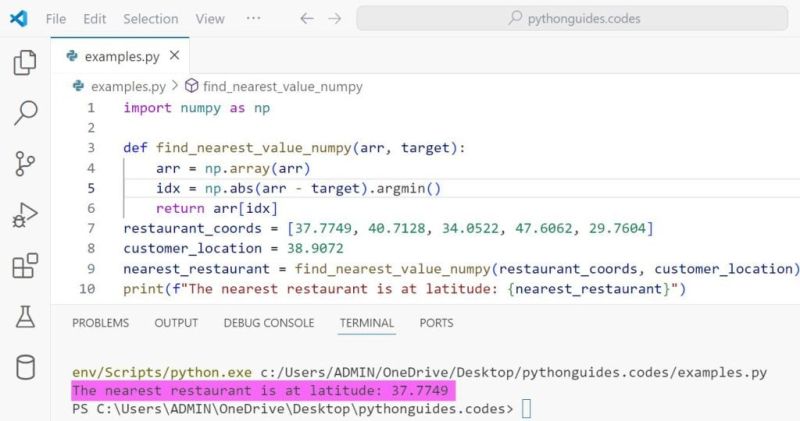Open the Edit menu
This screenshot has width=800, height=421.
click(94, 19)
